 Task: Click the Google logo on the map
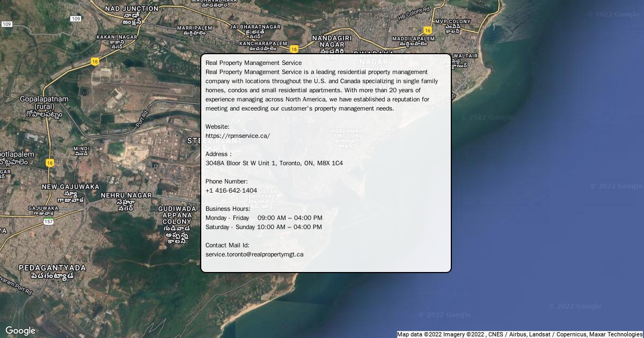[x=20, y=330]
